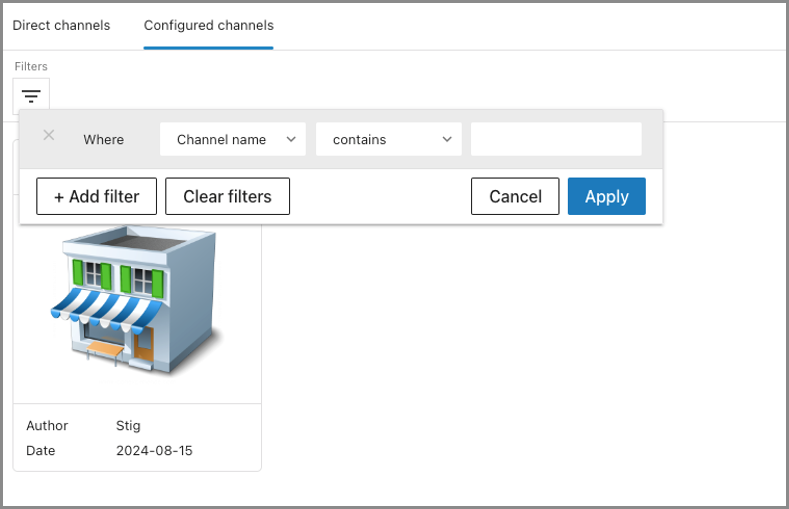Remove the filter row with X icon
Image resolution: width=789 pixels, height=509 pixels.
pos(49,136)
